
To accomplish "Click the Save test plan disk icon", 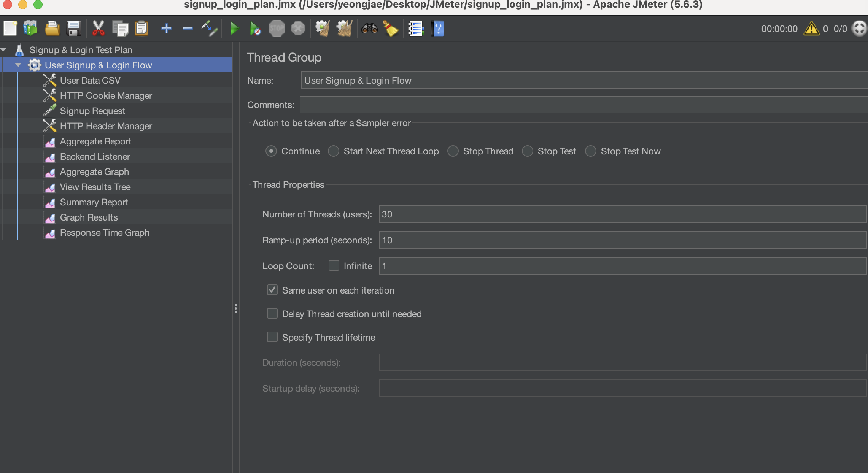I will [x=74, y=29].
